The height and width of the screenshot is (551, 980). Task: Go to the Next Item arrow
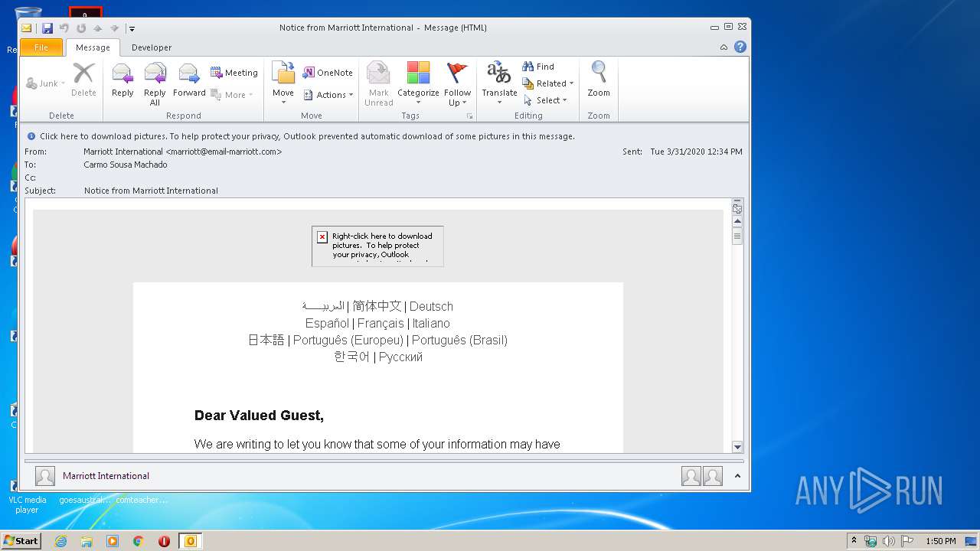(x=114, y=28)
